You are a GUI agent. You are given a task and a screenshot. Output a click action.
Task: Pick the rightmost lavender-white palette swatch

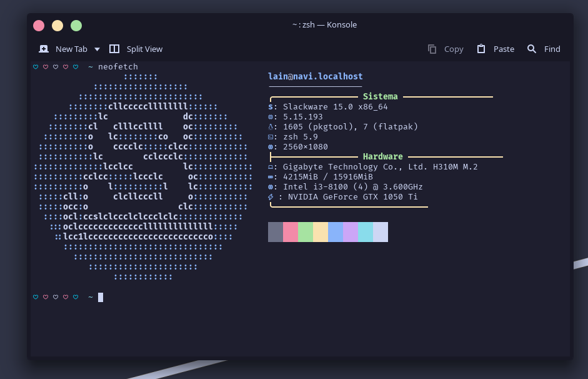tap(381, 232)
